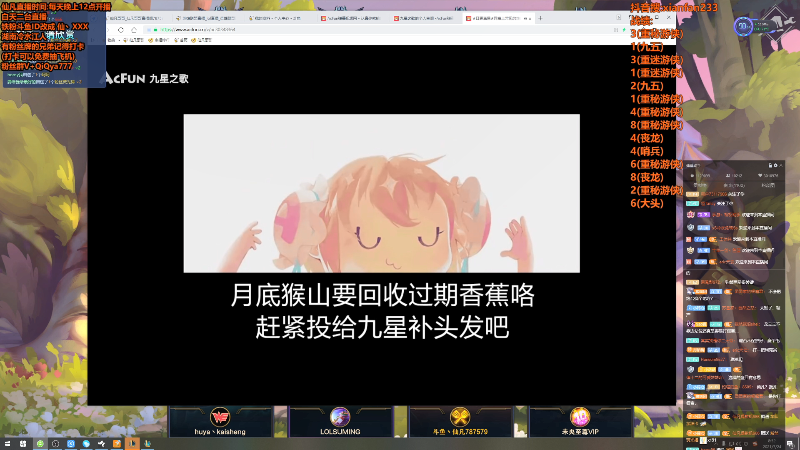Viewport: 800px width, 450px height.
Task: Collapse the chat panel with the caret
Action: [781, 165]
